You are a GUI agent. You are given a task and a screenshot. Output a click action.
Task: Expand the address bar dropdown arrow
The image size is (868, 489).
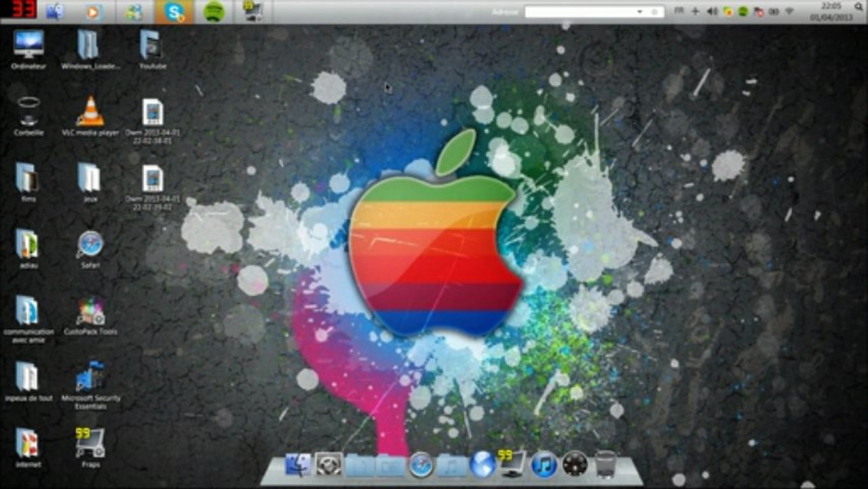point(639,12)
